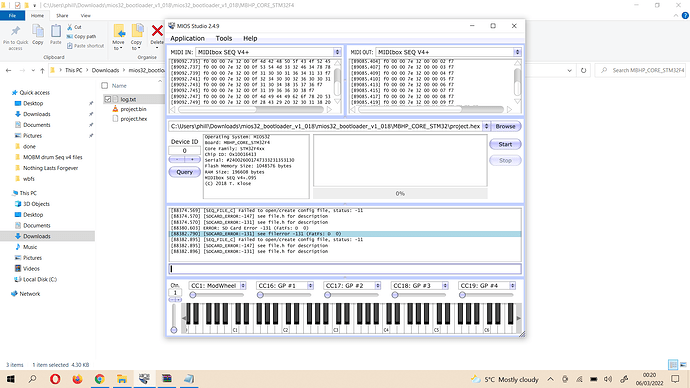Open the Explorer help icon
This screenshot has height=388, width=690.
tap(685, 15)
